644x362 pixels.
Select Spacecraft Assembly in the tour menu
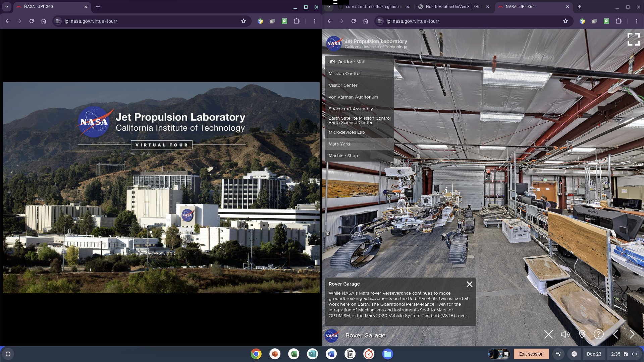[360, 109]
